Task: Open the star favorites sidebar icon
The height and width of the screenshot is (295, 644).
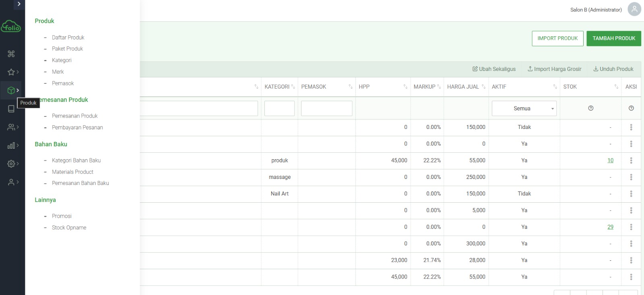Action: [11, 72]
